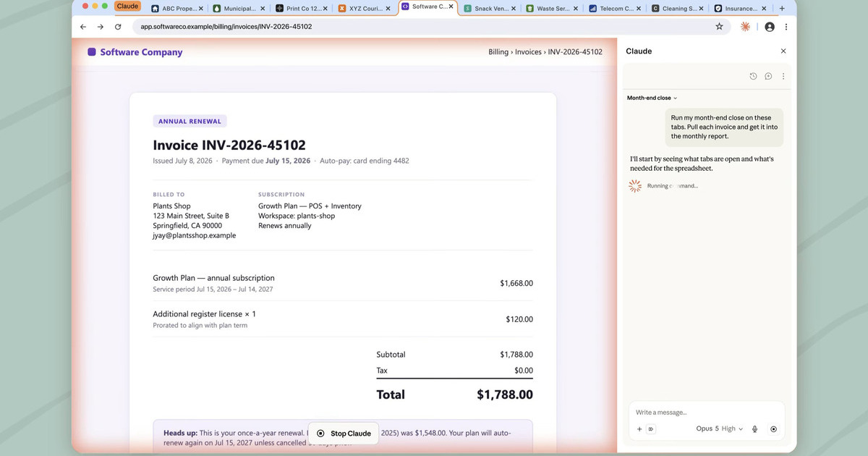Viewport: 868px width, 456px height.
Task: Click the address bar URL
Action: tap(226, 27)
